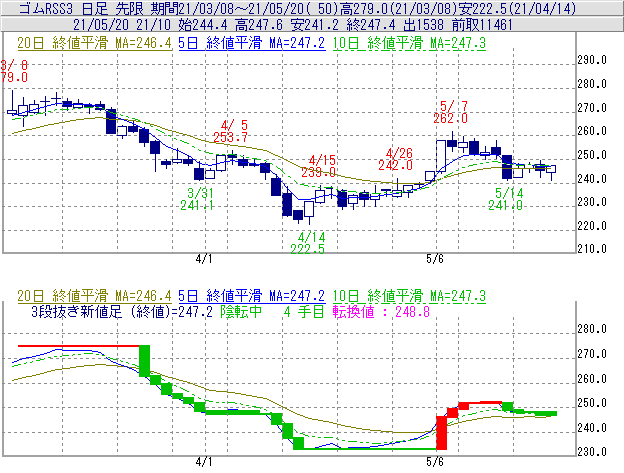Click the 4/1 date on upper axis

(x=204, y=259)
